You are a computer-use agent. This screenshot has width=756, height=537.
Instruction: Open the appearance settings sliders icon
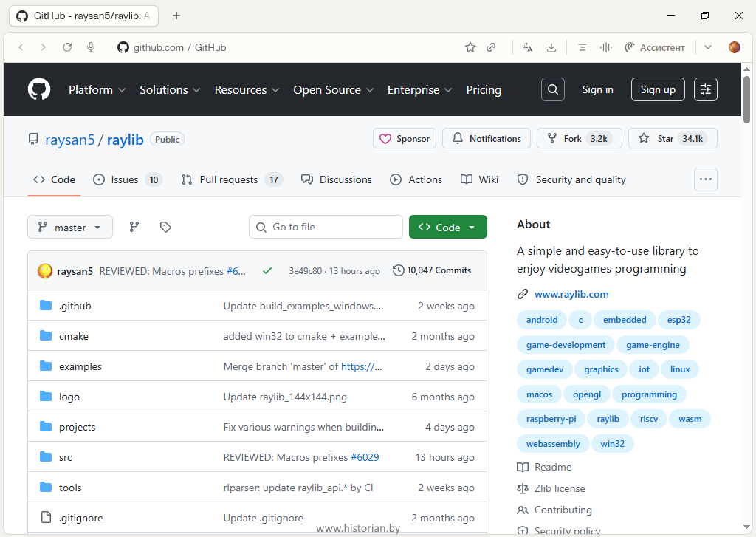705,89
